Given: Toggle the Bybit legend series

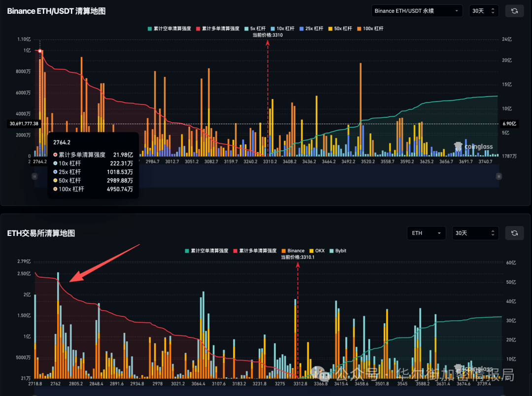Looking at the screenshot, I should tap(338, 251).
